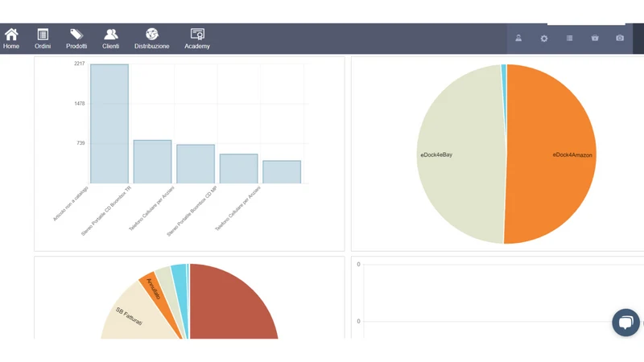The height and width of the screenshot is (362, 644).
Task: Click the first-aid kit support icon
Action: [x=620, y=38]
